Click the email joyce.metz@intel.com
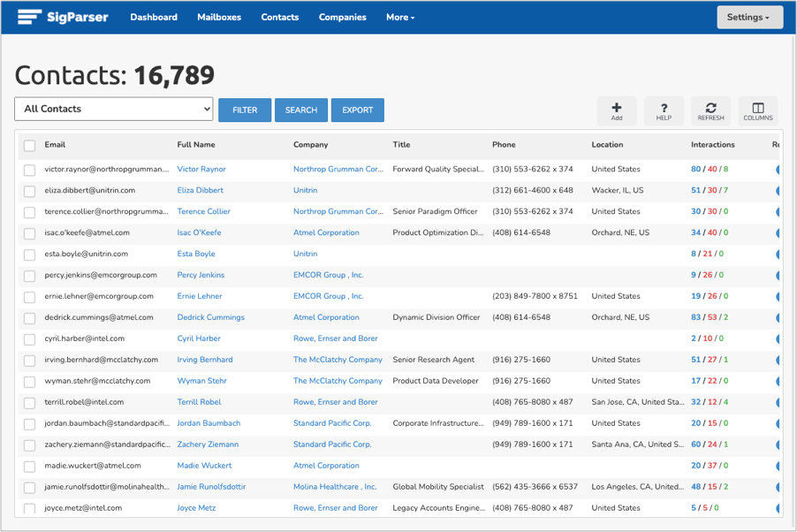The image size is (797, 532). pos(83,507)
